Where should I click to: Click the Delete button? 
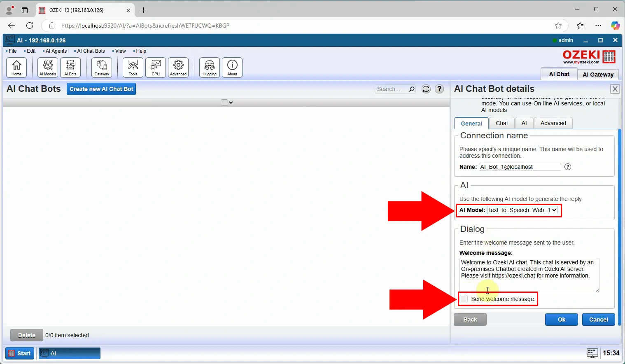click(x=27, y=335)
